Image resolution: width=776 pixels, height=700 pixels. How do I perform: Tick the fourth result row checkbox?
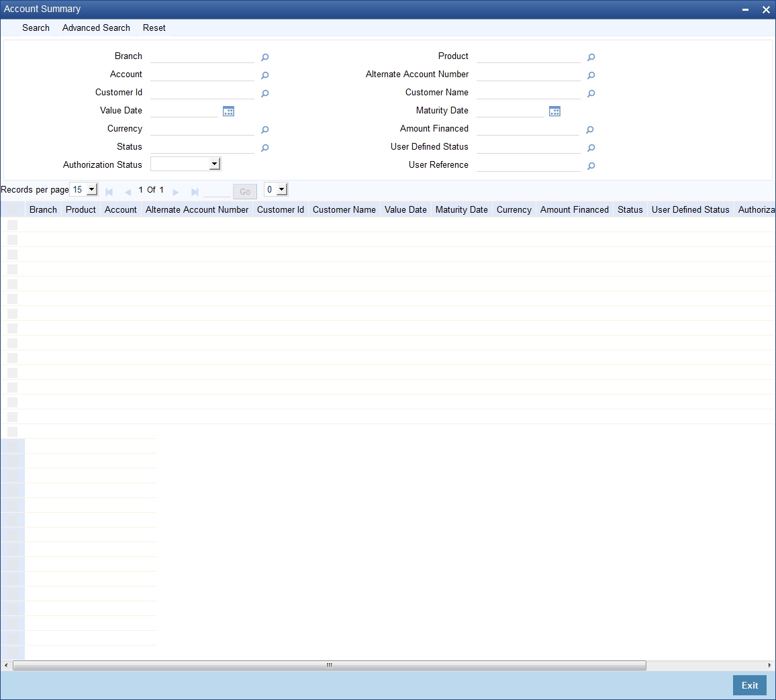[12, 269]
